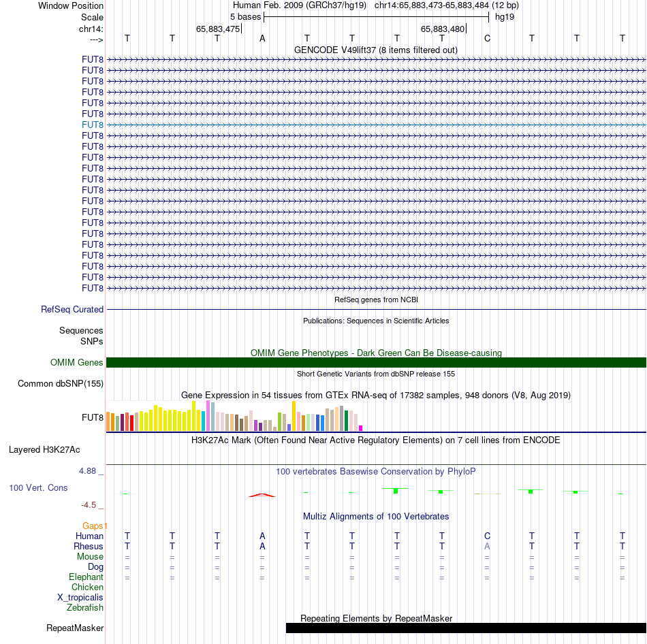Click the 100 Vert. Cons track label
Image resolution: width=647 pixels, height=644 pixels.
tap(38, 487)
